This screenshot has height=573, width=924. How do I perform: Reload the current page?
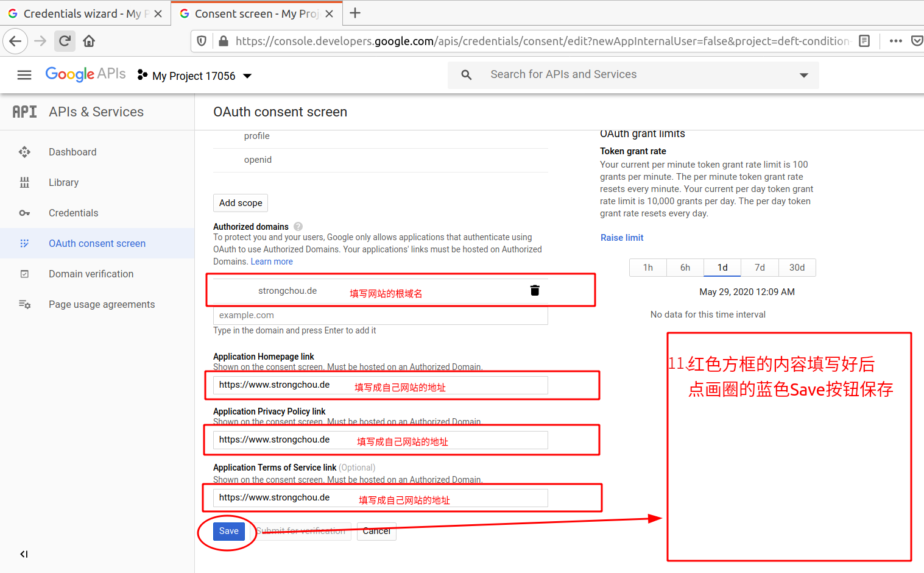tap(65, 41)
